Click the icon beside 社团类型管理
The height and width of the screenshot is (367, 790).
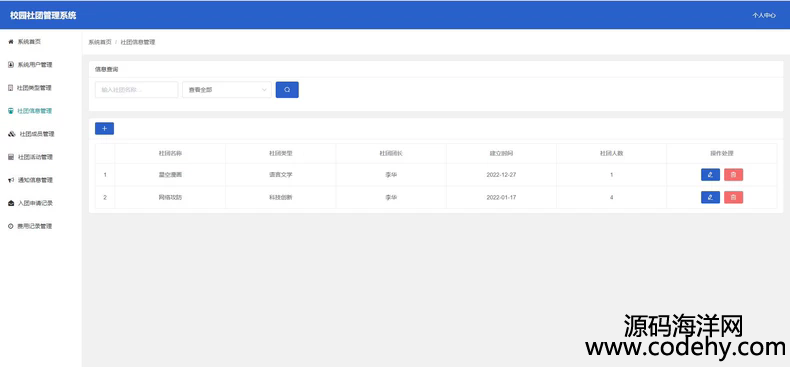coord(11,88)
